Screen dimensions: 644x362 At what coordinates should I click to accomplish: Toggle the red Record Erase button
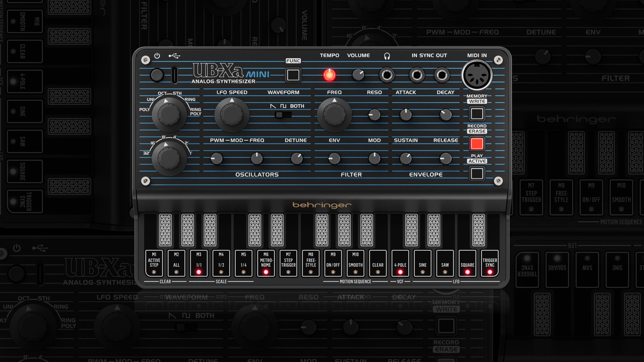pos(477,144)
